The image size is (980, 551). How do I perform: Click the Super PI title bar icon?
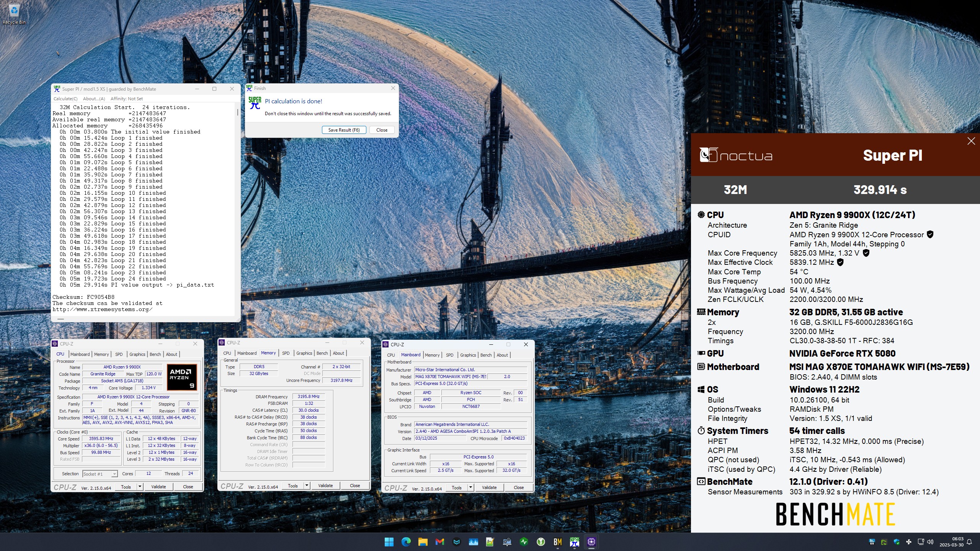pos(57,89)
